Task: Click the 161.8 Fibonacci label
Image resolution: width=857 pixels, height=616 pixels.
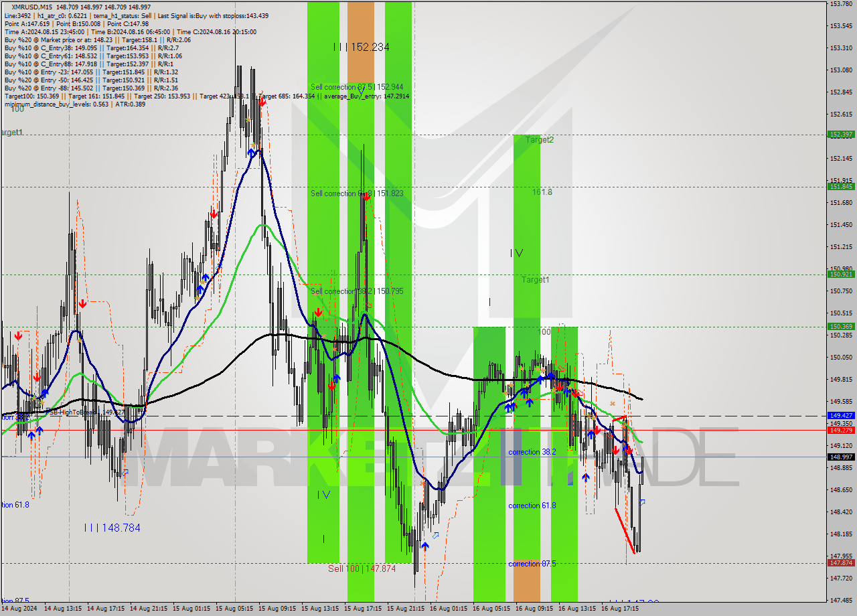Action: 542,192
